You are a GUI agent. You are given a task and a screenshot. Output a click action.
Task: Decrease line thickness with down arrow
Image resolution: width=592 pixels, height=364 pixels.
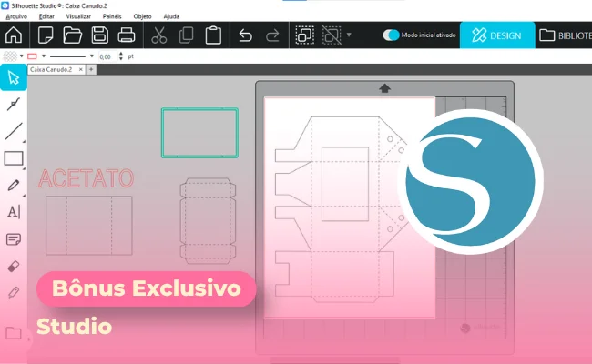[121, 59]
